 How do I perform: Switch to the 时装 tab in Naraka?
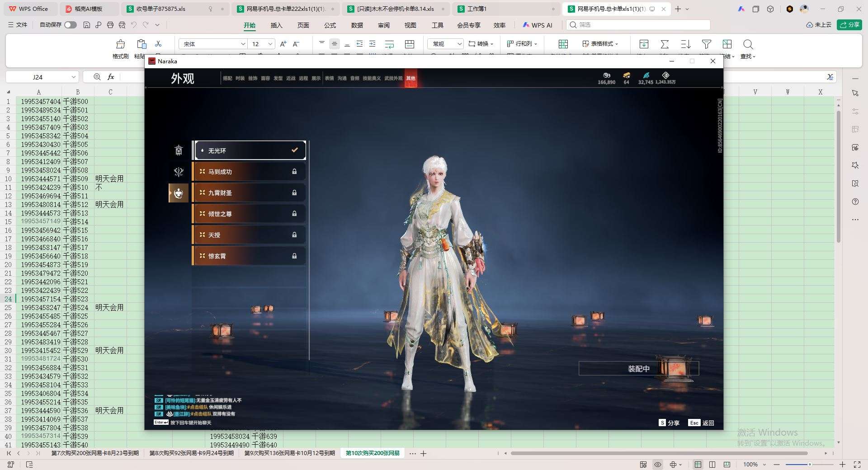click(x=240, y=78)
